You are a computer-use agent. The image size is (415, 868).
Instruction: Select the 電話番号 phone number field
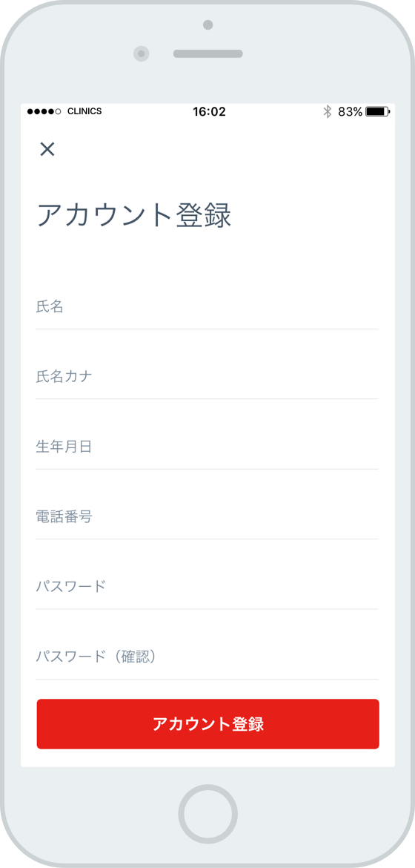[x=207, y=517]
